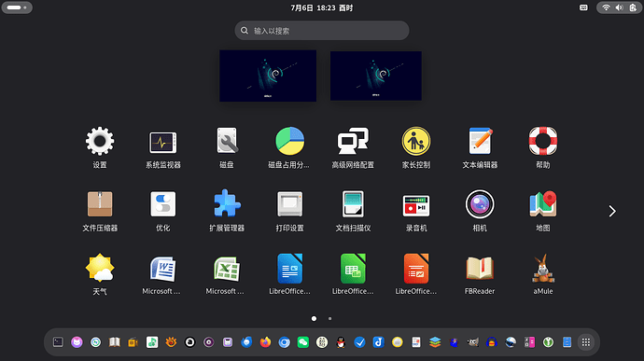Open Thunderbird mail from the dock
The width and height of the screenshot is (644, 361).
246,342
